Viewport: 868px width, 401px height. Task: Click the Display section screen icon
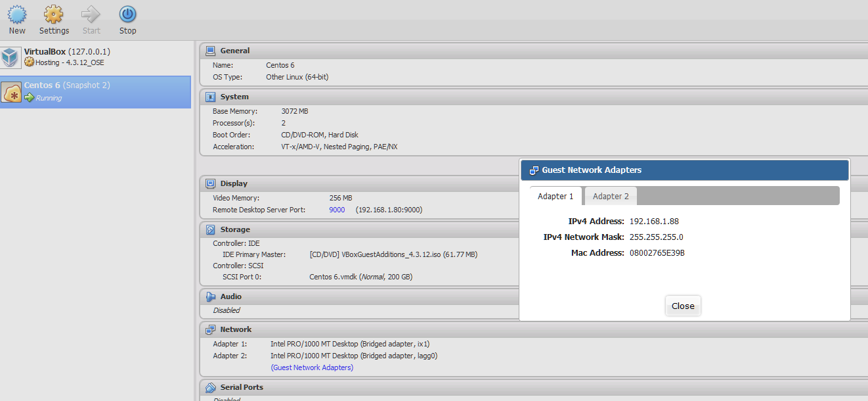pos(210,183)
